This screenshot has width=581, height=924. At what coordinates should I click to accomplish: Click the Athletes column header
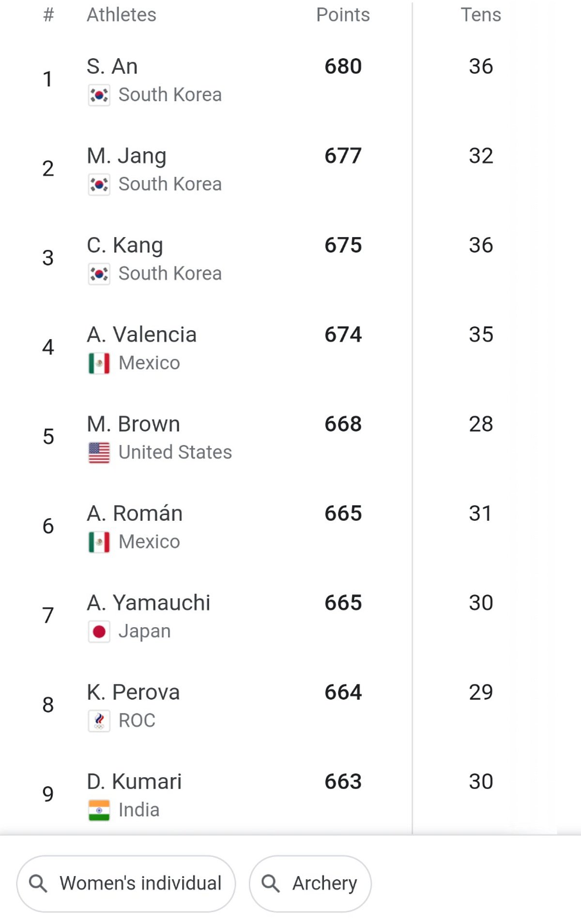tap(121, 15)
